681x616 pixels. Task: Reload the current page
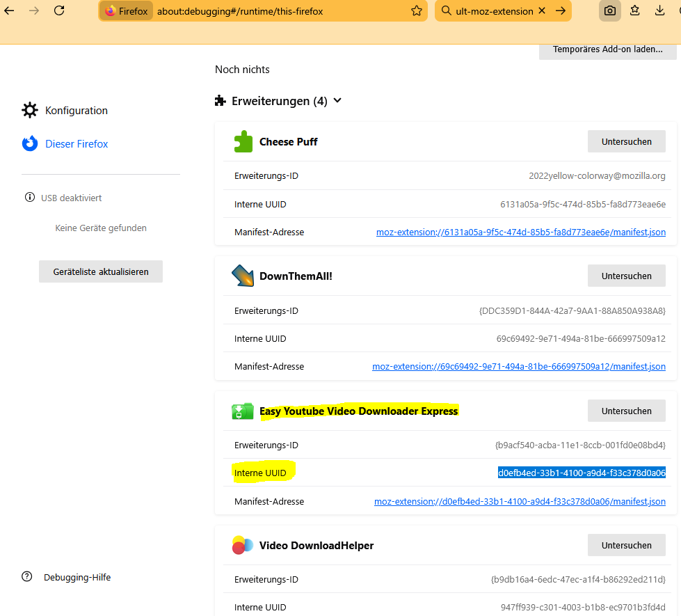pos(59,10)
